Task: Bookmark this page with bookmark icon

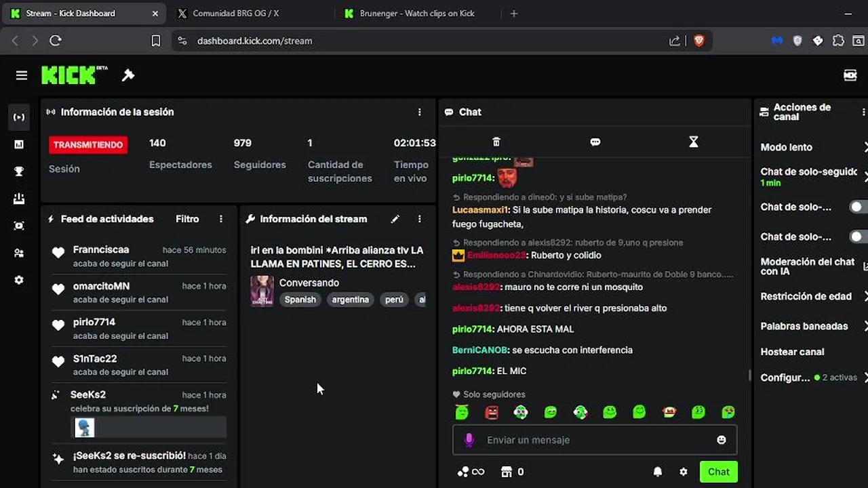Action: tap(155, 41)
